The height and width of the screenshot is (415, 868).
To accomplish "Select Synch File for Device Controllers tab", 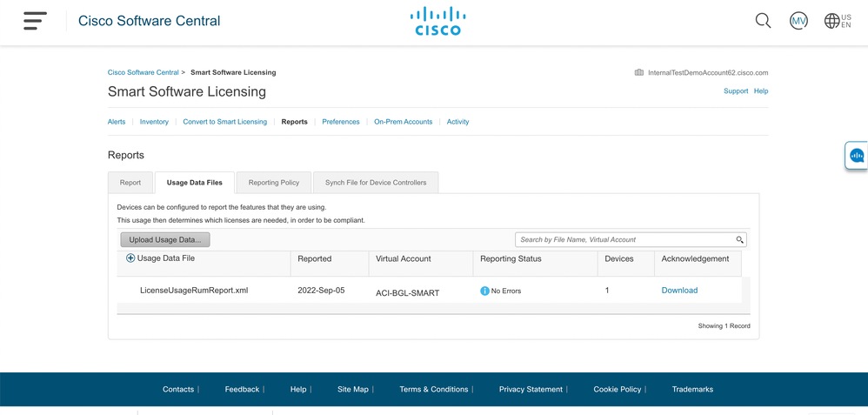I will pos(376,183).
